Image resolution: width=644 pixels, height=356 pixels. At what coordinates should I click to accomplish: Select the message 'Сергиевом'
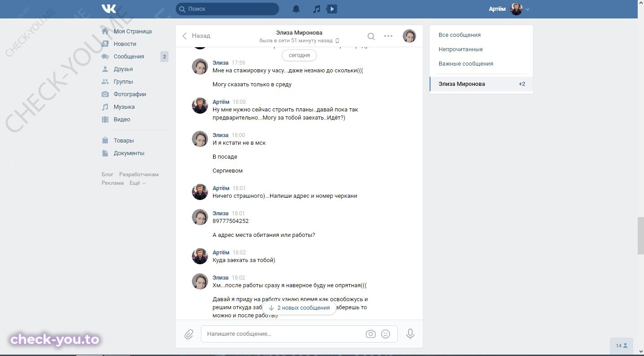[227, 171]
